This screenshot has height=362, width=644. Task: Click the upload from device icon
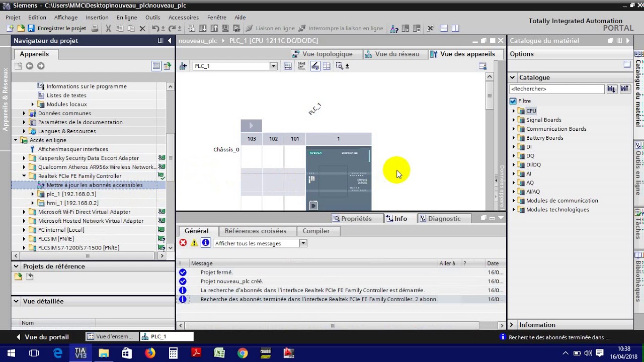pos(214,29)
